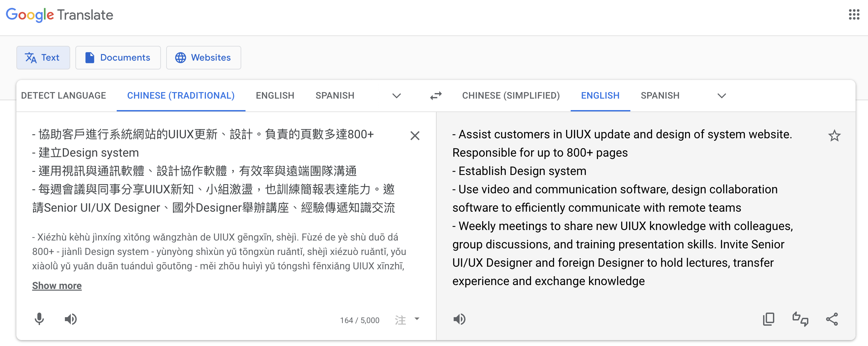
Task: Swap translation languages
Action: (436, 95)
